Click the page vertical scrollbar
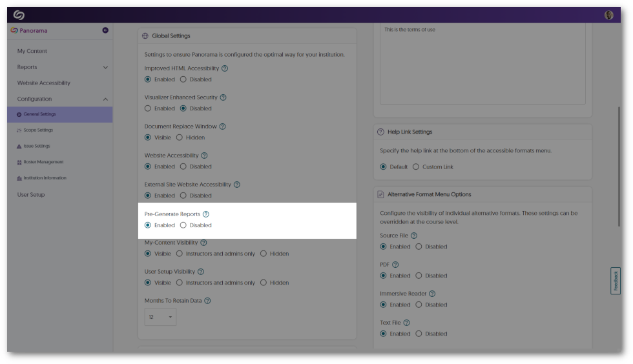The width and height of the screenshot is (633, 364). [619, 167]
